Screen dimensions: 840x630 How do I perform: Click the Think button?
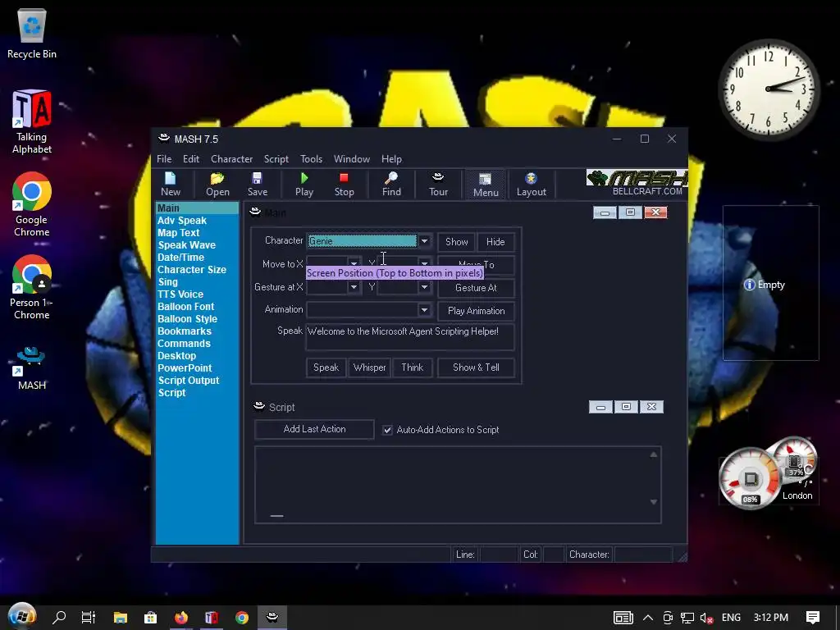click(x=412, y=367)
